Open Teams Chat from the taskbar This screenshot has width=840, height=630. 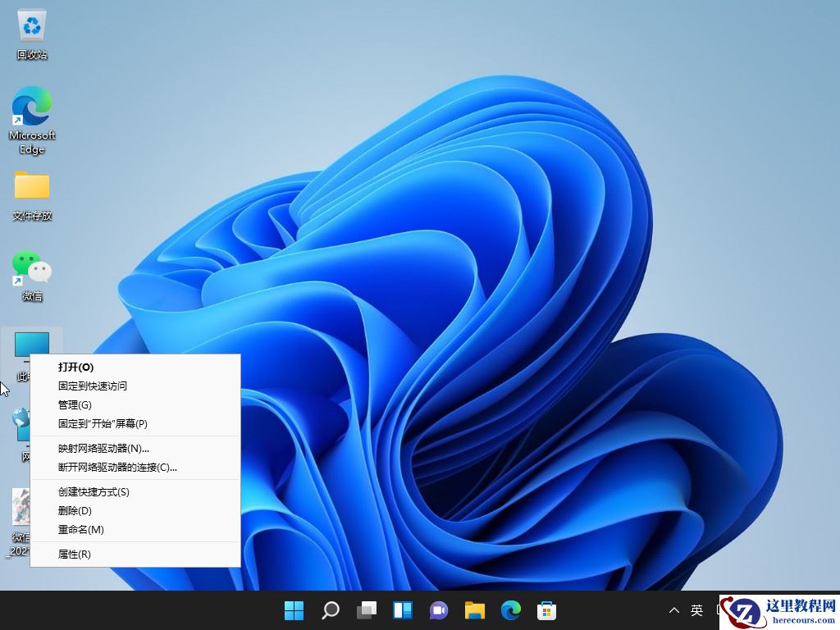tap(438, 610)
